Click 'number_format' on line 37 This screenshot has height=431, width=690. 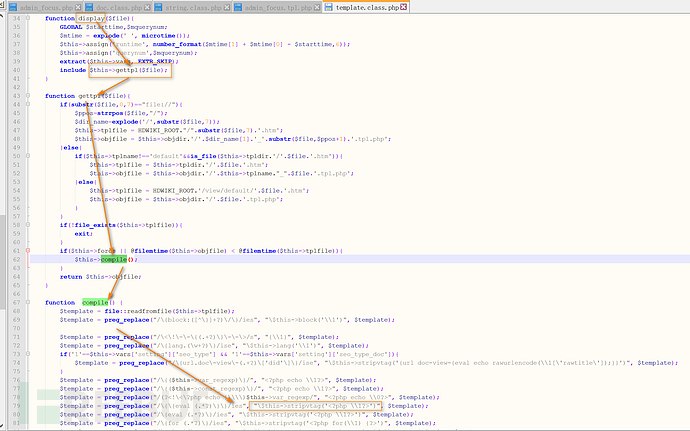point(177,44)
